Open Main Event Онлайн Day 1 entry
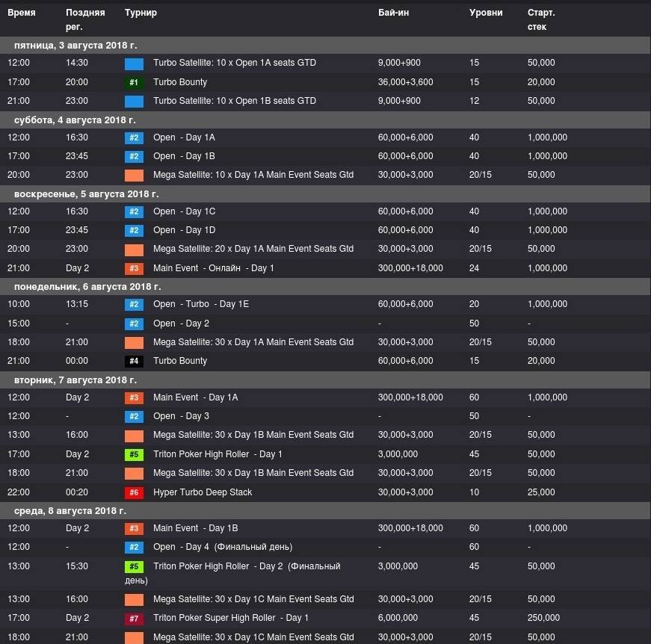This screenshot has height=644, width=651. tap(214, 268)
